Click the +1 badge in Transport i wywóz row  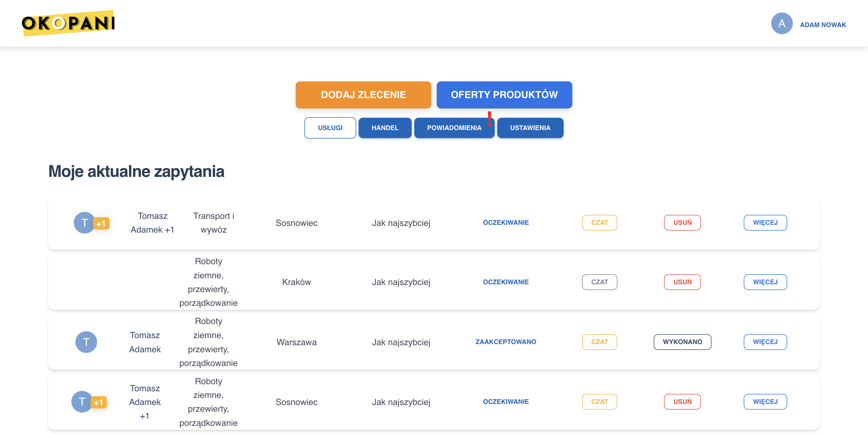101,223
